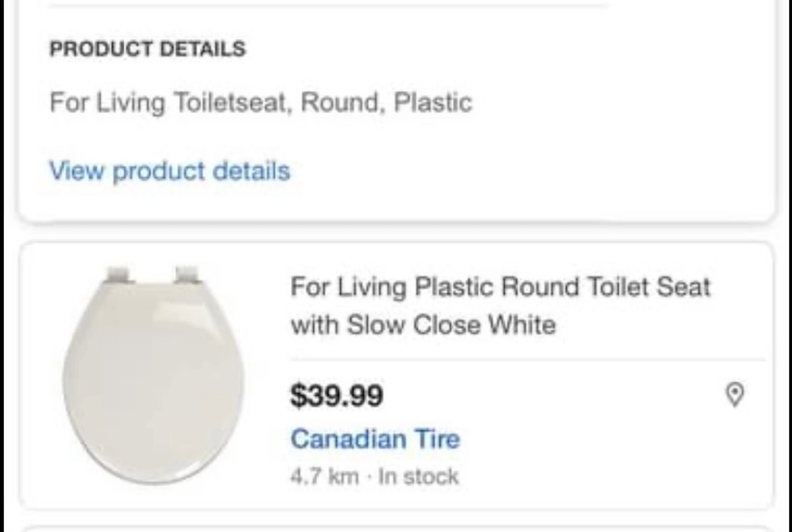Click the PRODUCT DETAILS heading
The image size is (792, 532).
coord(147,48)
